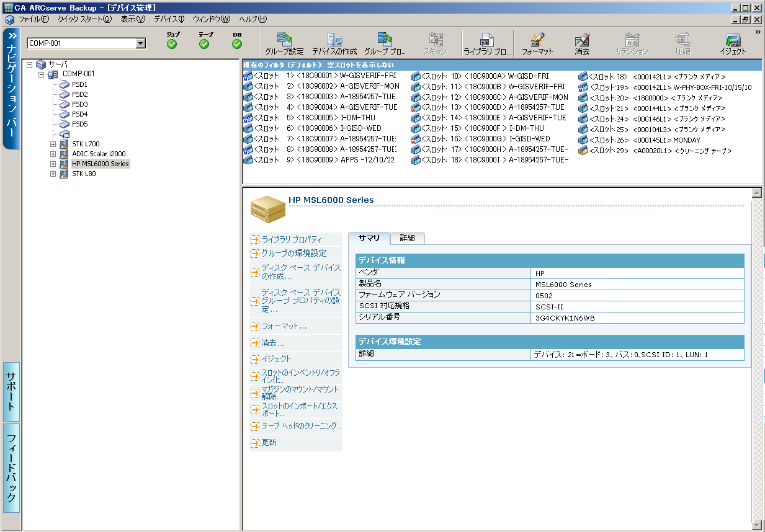Open the COMP-001 server dropdown
This screenshot has width=765, height=532.
tap(140, 43)
